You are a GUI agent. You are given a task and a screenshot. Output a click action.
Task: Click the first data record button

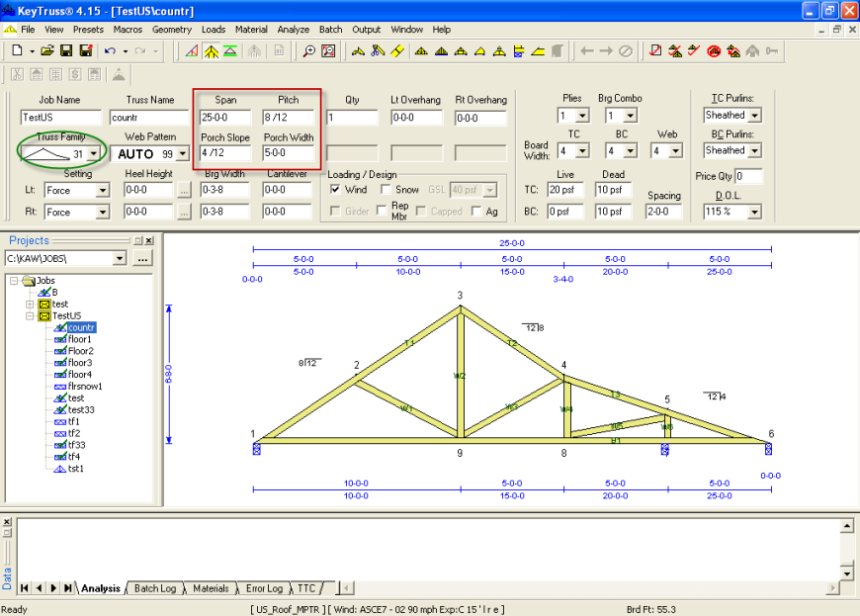click(24, 588)
